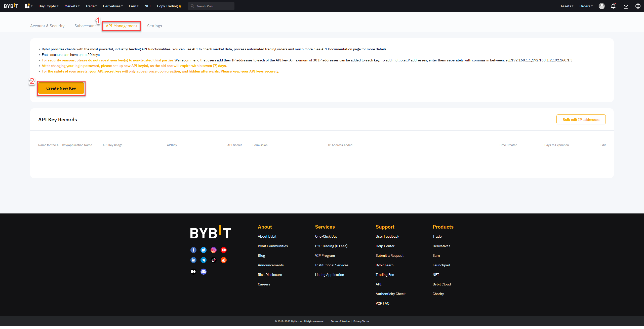Click the Create New Key button

click(61, 88)
